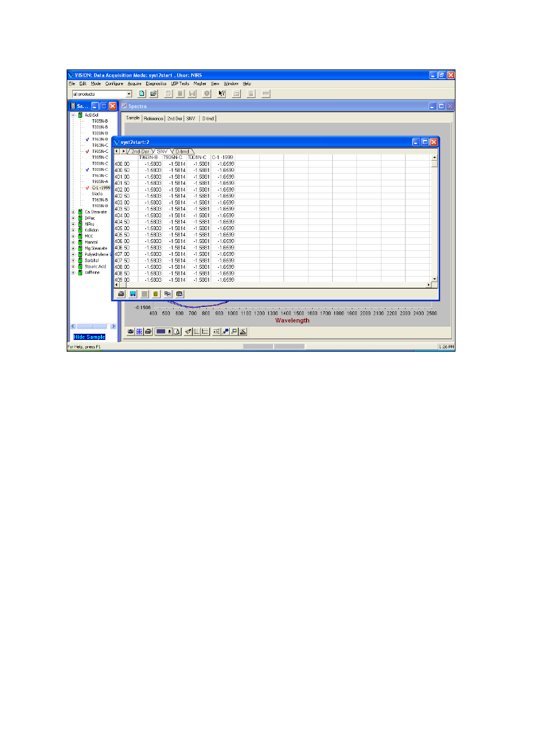Click the printer icon in syst2start window
Viewport: 535px width, 756px height.
point(121,294)
